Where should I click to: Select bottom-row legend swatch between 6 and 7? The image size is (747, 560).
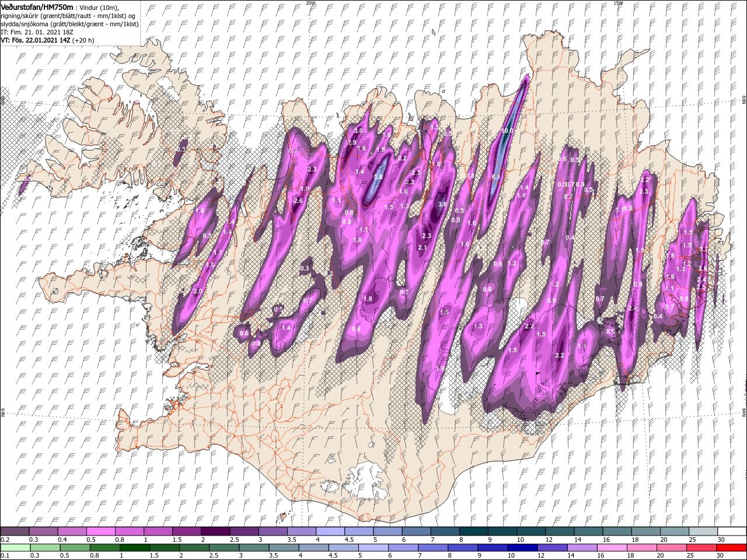click(403, 548)
